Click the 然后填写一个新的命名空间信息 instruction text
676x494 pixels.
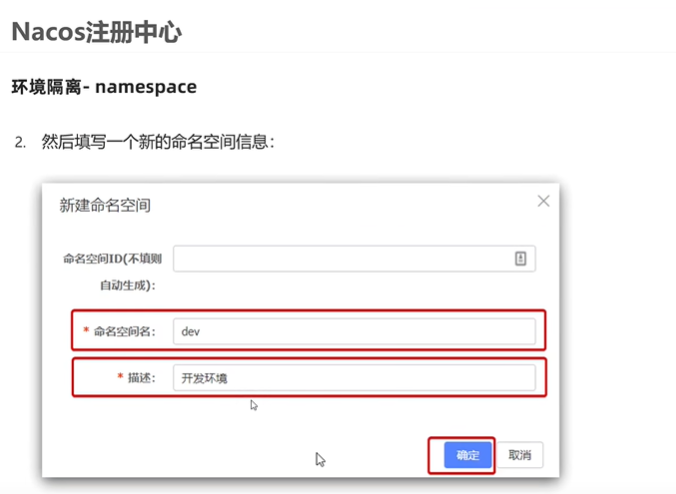[x=158, y=142]
